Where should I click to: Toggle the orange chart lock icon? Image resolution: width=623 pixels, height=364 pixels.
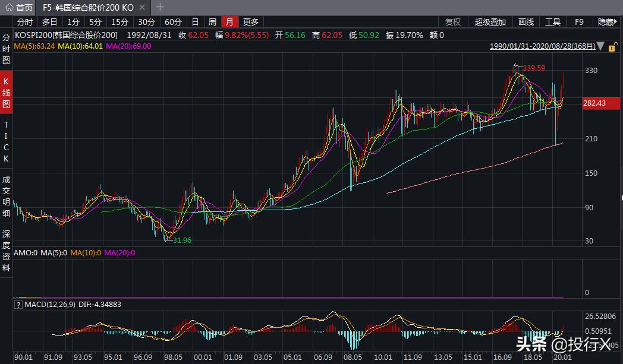click(612, 46)
